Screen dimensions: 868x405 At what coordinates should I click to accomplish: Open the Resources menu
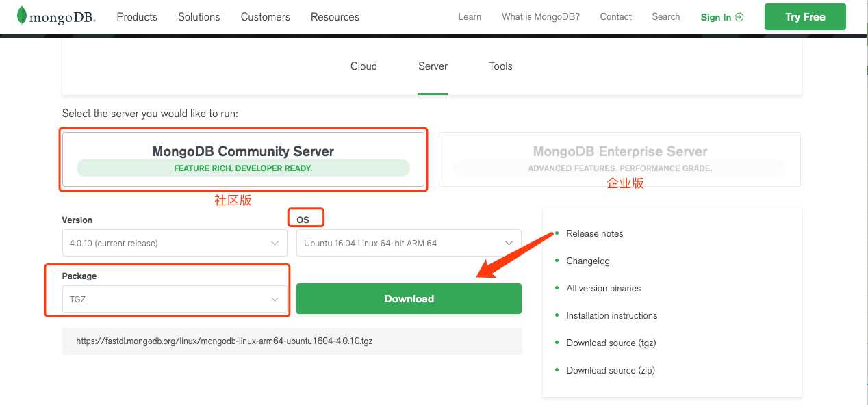[335, 16]
